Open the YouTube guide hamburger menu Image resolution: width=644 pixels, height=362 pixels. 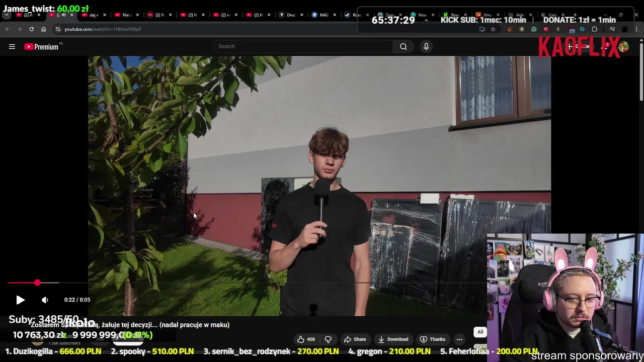coord(12,46)
